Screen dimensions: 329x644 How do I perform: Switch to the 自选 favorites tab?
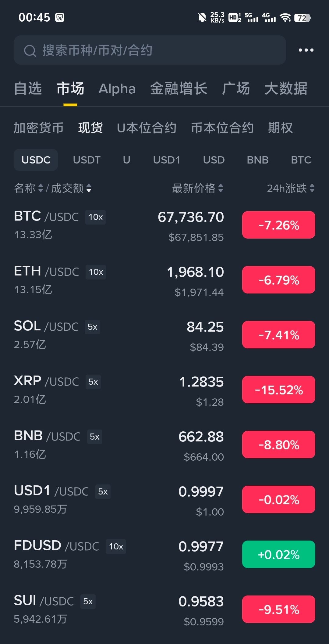click(28, 89)
